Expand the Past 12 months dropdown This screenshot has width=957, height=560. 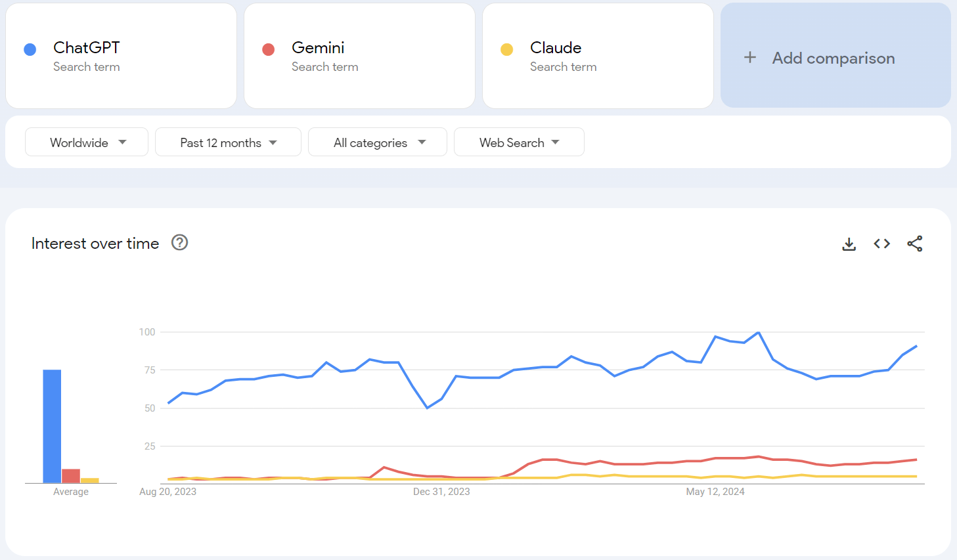pyautogui.click(x=228, y=142)
